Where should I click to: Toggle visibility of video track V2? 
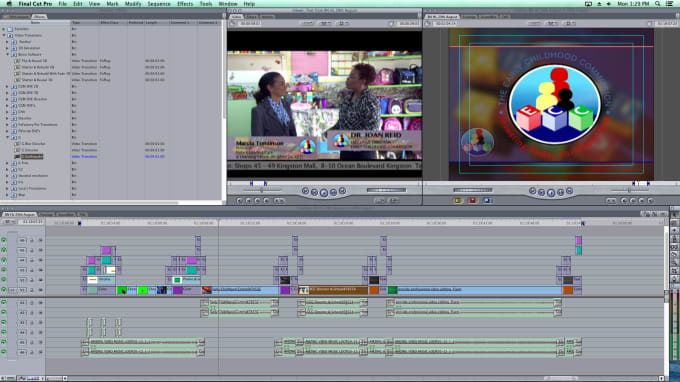pyautogui.click(x=4, y=280)
